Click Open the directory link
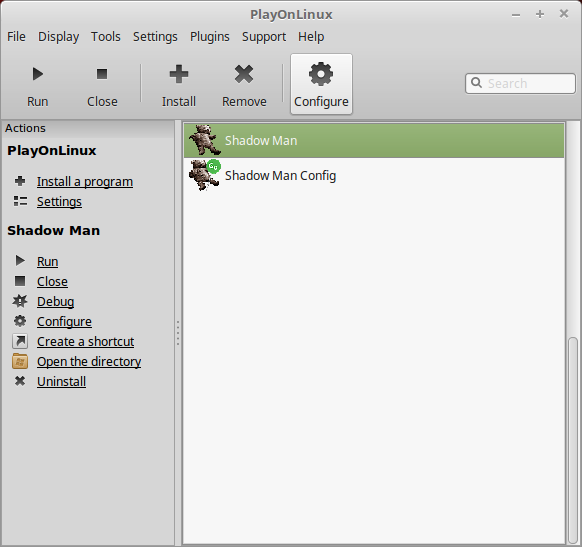 tap(89, 362)
